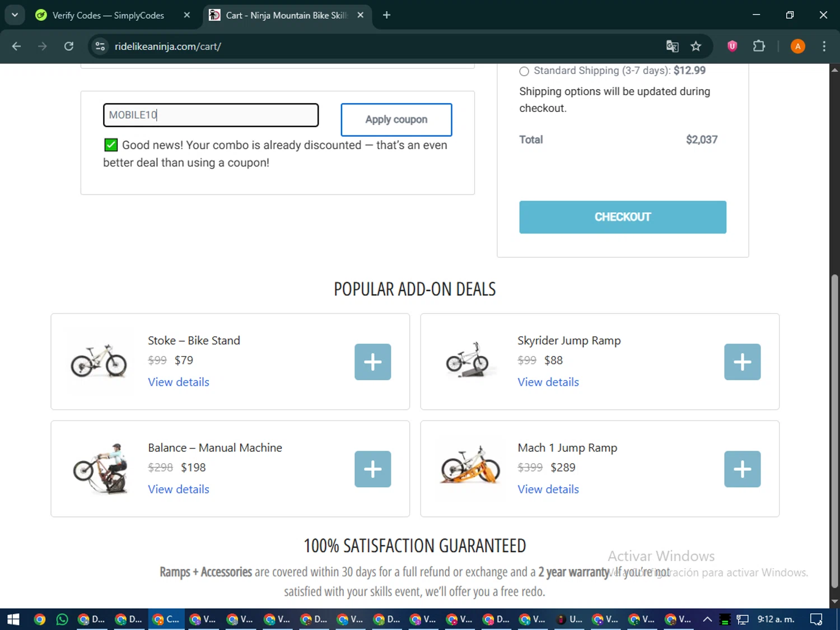This screenshot has height=630, width=840.
Task: Click the "100% SATISFACTION GUARANTEED" heading
Action: pos(415,545)
